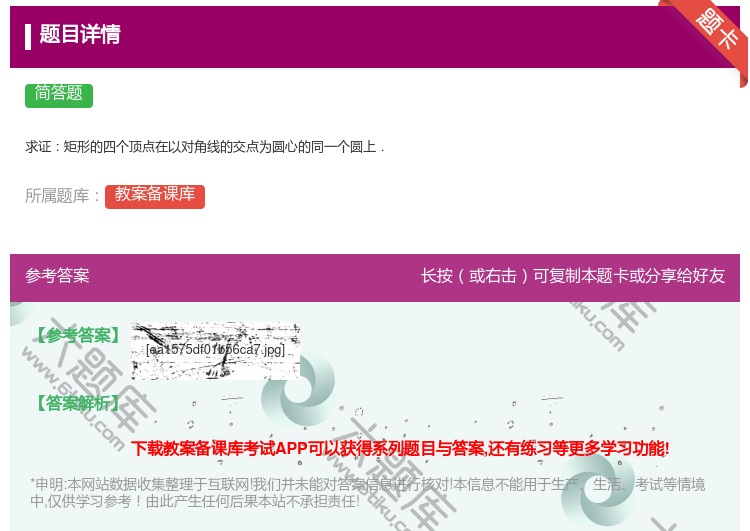The image size is (750, 531).
Task: Click the 简答题 green tag
Action: click(59, 95)
